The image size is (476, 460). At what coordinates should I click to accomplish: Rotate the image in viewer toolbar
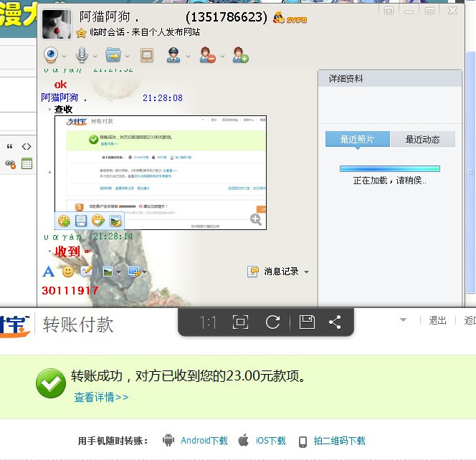pos(272,322)
